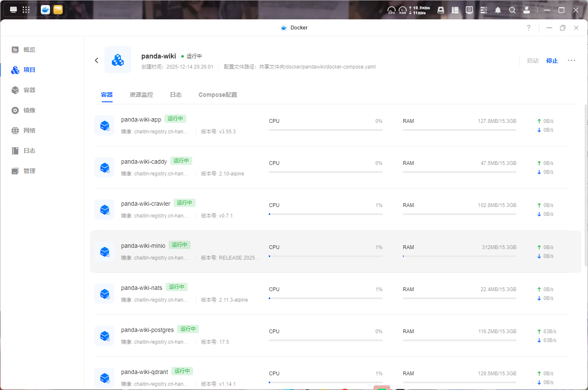Screen dimensions: 588x390
Task: Click RAM value 312MB/15.3GB
Action: click(499, 247)
